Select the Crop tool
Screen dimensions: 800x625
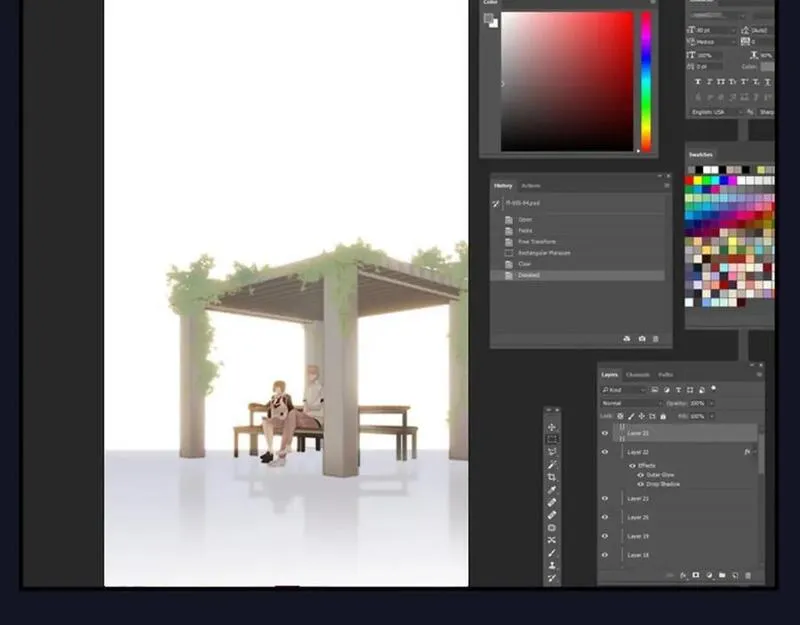coord(552,477)
